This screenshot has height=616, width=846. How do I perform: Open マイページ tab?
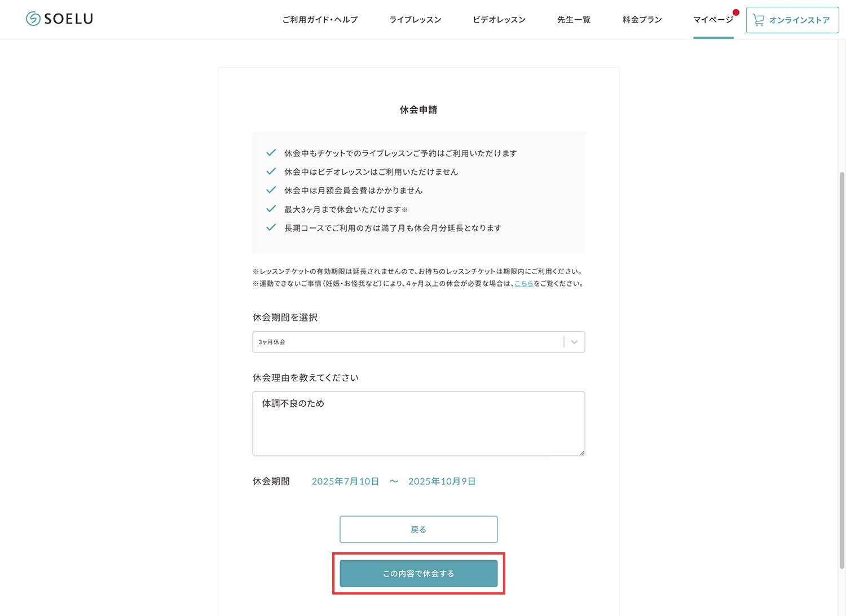[x=713, y=20]
